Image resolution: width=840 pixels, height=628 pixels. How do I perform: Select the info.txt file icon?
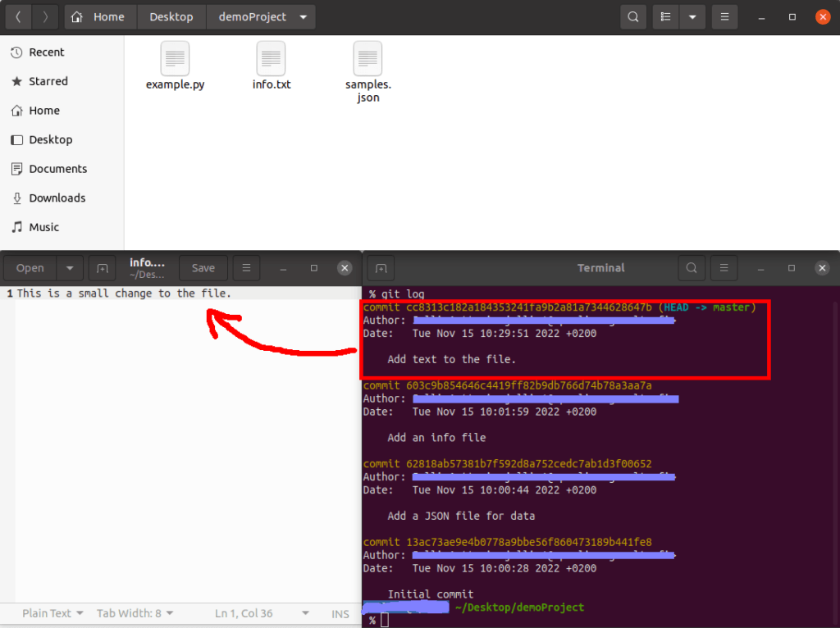click(271, 58)
